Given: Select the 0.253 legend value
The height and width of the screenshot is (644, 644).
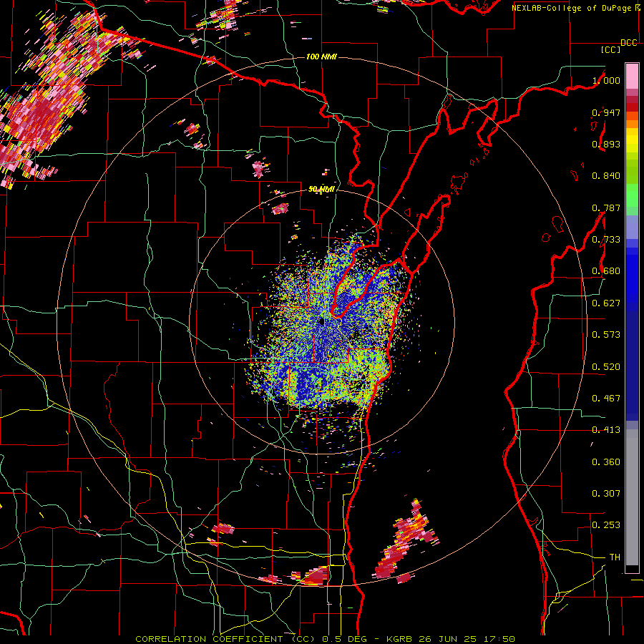Looking at the screenshot, I should click(x=606, y=525).
